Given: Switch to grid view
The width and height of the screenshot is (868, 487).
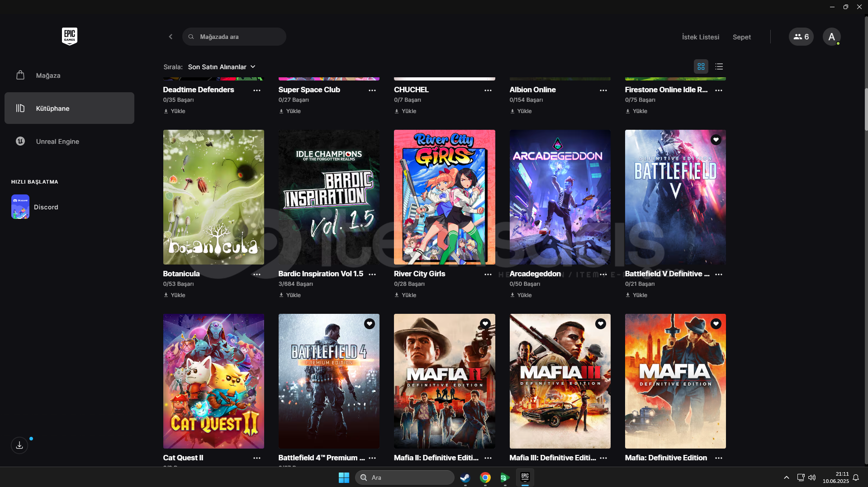Looking at the screenshot, I should pyautogui.click(x=701, y=66).
